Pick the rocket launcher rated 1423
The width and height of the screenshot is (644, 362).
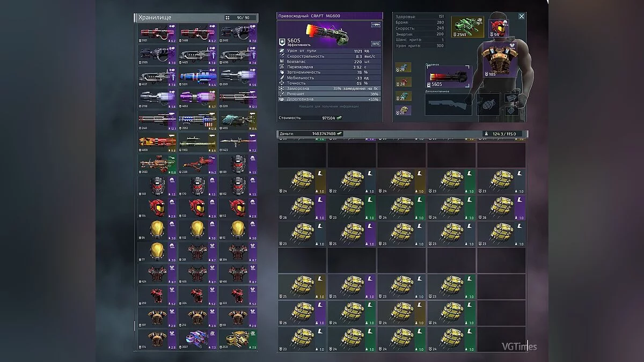[x=238, y=143]
